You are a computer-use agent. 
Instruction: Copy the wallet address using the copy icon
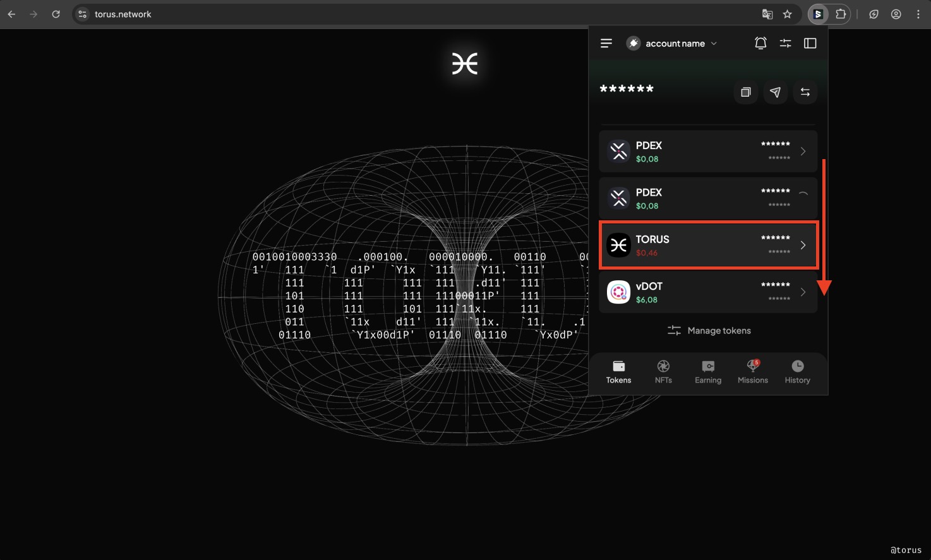coord(745,92)
